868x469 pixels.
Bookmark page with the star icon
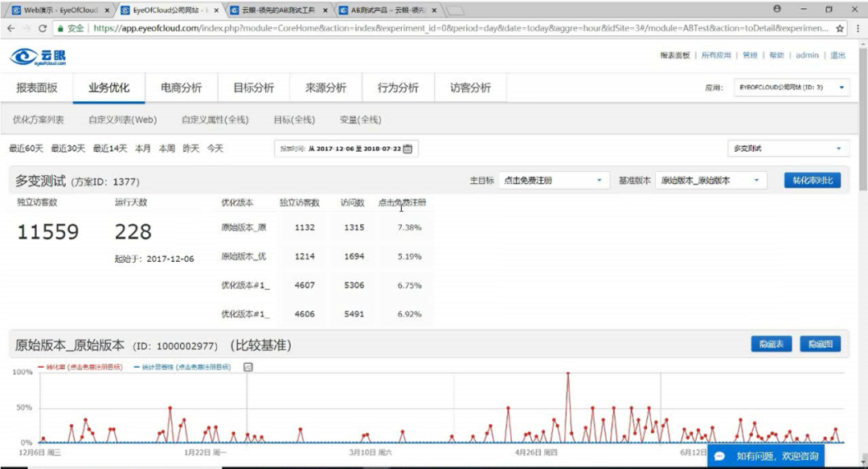[x=840, y=28]
